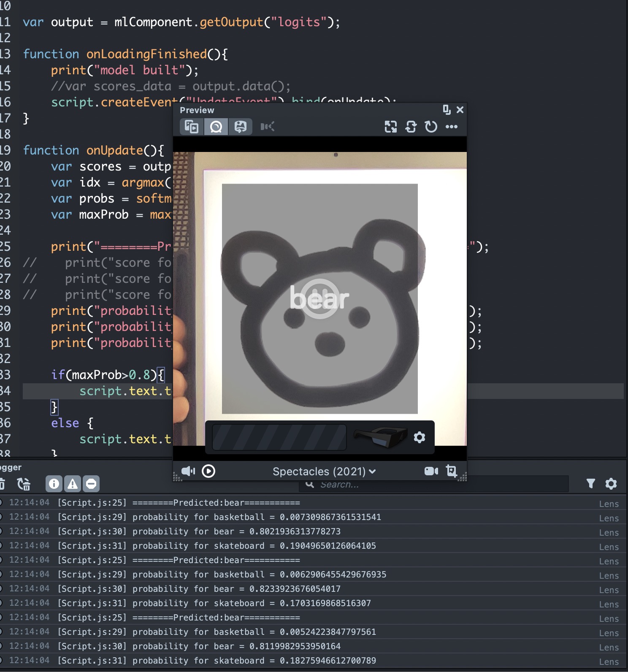Open the Spectacles (2021) device dropdown
Screen dimensions: 628x672
click(x=324, y=471)
